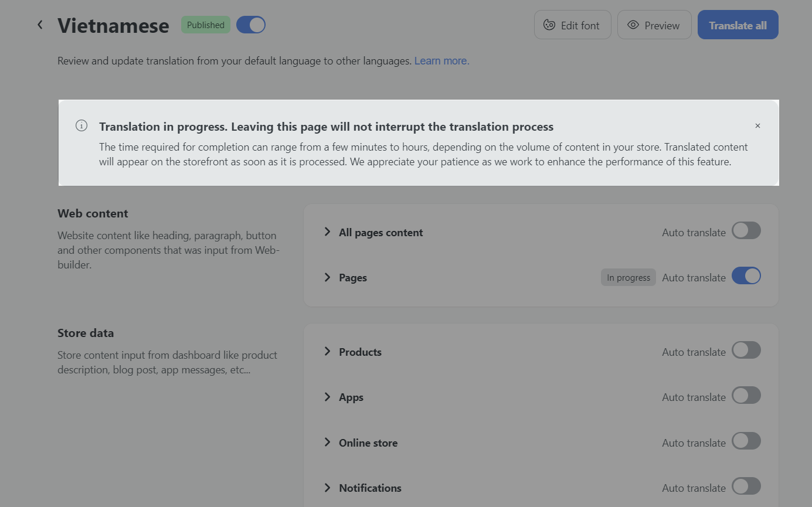The width and height of the screenshot is (812, 507).
Task: Open the Learn more link
Action: click(441, 61)
